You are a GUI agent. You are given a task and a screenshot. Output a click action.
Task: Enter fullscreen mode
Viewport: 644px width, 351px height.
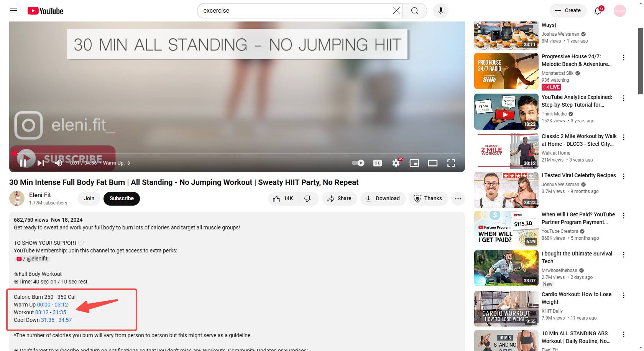click(x=451, y=163)
